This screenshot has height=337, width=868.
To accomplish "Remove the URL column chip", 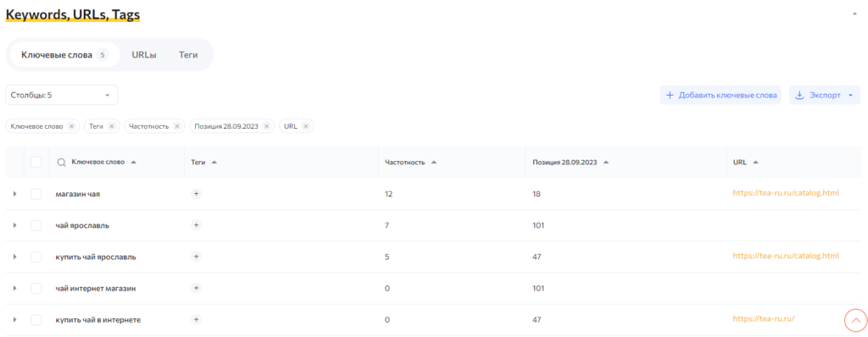I will click(305, 126).
